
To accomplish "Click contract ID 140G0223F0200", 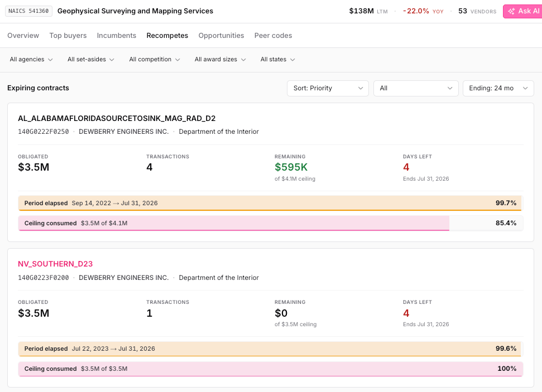I will [x=44, y=278].
